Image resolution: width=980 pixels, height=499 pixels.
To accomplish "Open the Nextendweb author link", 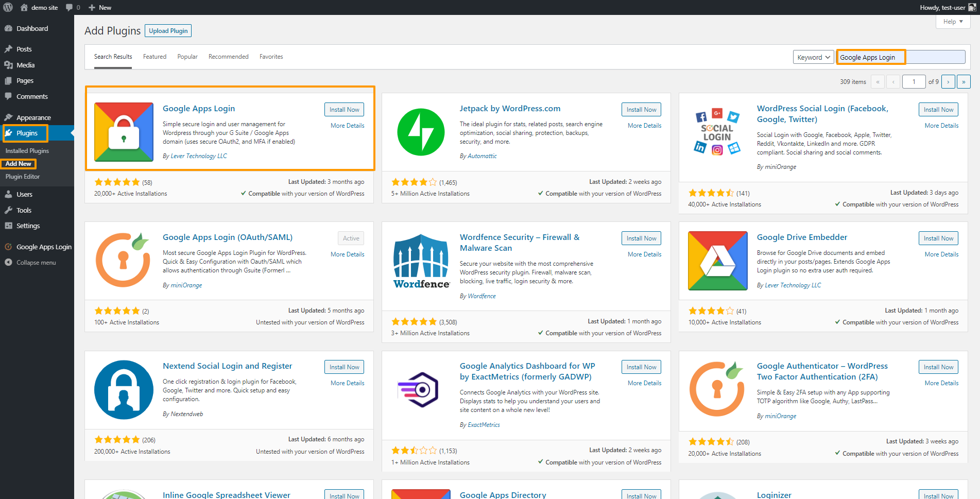I will point(187,414).
